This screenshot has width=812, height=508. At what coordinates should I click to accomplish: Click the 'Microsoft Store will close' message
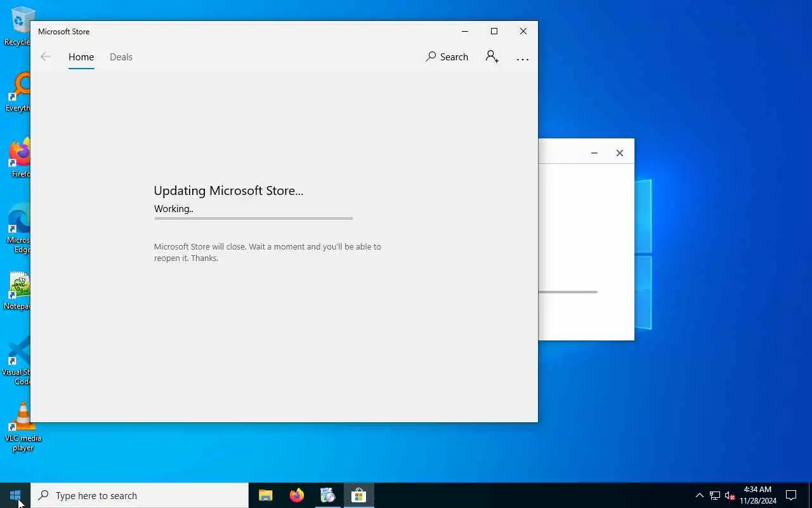click(x=267, y=252)
